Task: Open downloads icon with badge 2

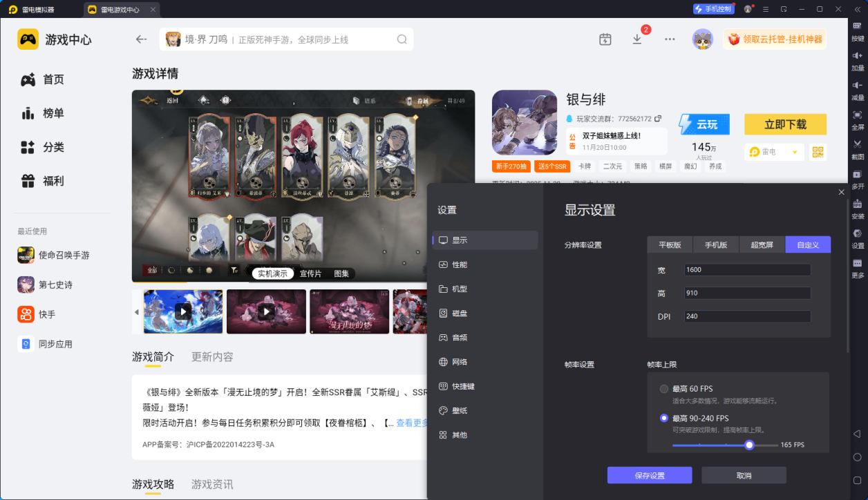Action: tap(637, 39)
